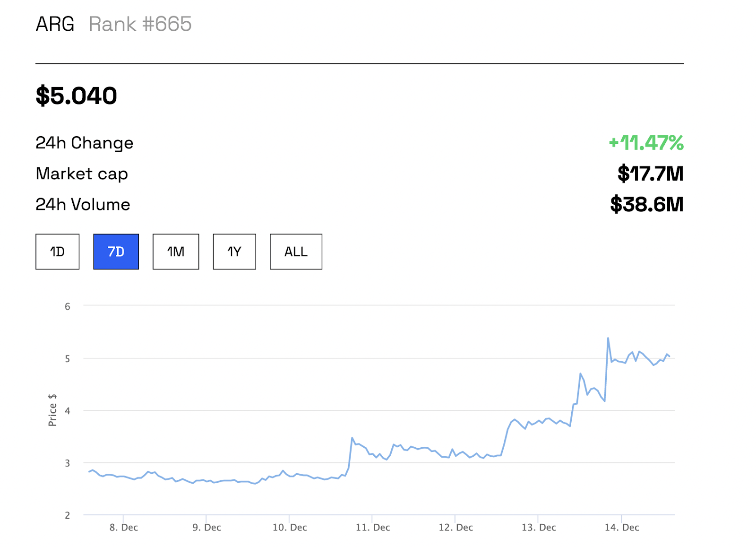Switch chart to 1Y range
The height and width of the screenshot is (547, 756).
pyautogui.click(x=234, y=252)
